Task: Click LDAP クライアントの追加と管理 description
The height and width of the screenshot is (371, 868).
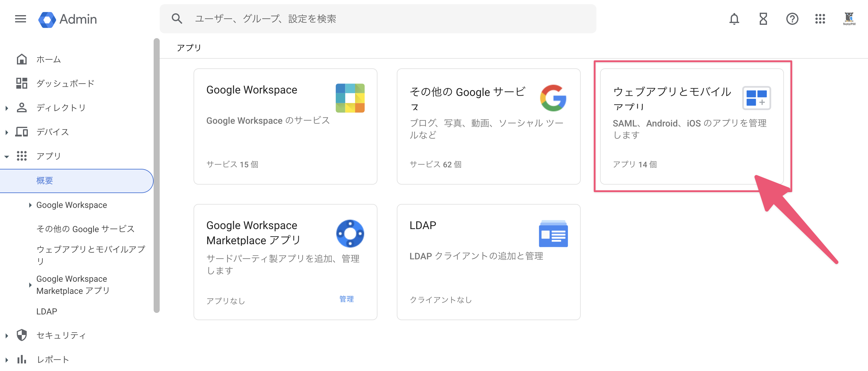Action: tap(476, 256)
